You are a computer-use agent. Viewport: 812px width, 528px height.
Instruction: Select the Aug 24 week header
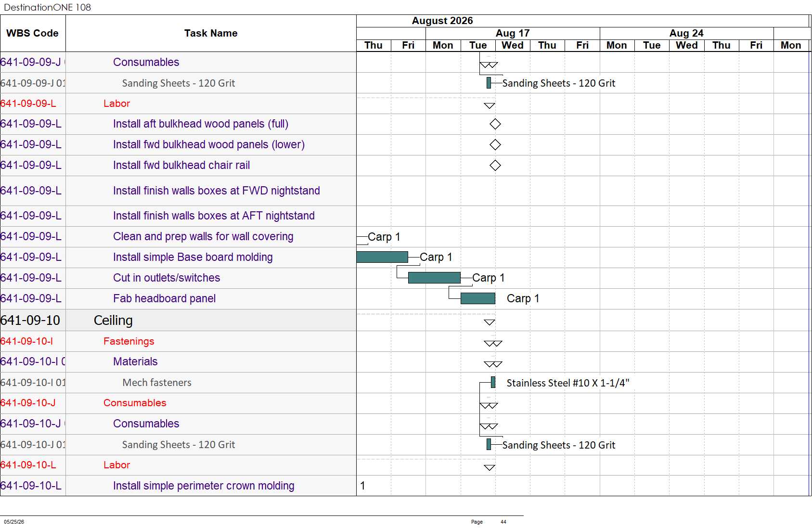(x=686, y=33)
